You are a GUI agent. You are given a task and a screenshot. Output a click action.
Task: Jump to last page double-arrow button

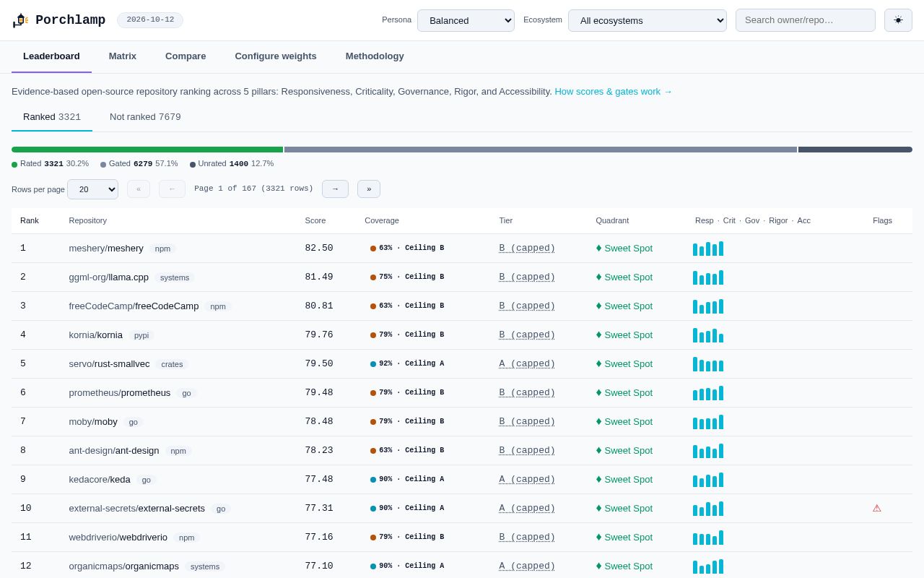[x=369, y=189]
